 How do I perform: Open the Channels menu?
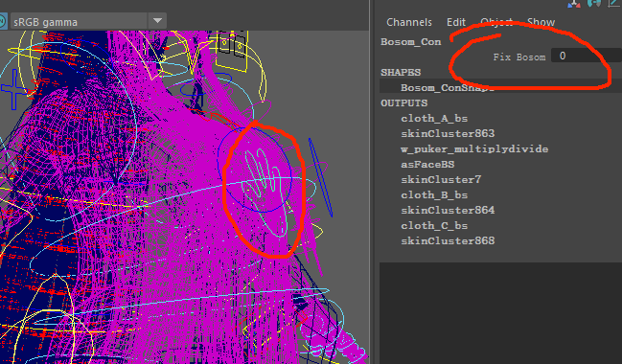[x=409, y=22]
